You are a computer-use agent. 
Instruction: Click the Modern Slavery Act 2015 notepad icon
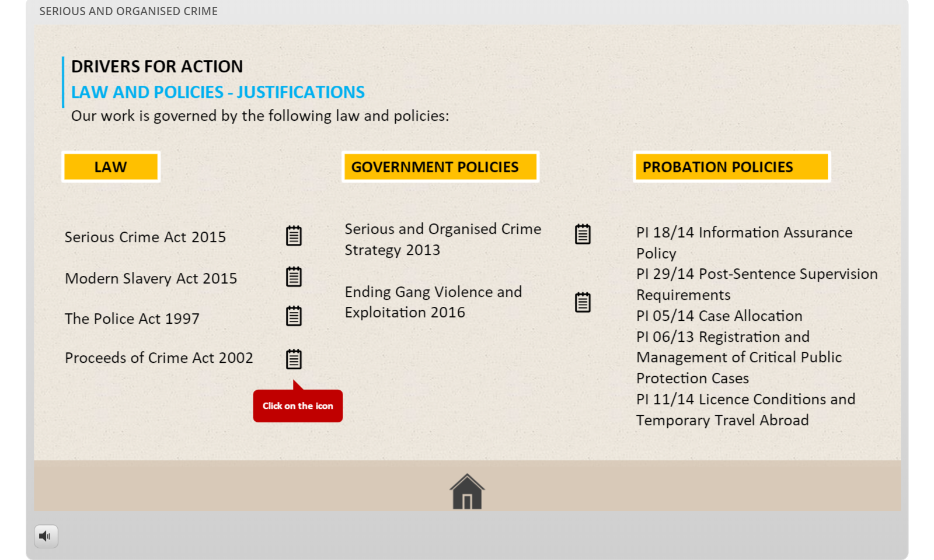tap(294, 276)
